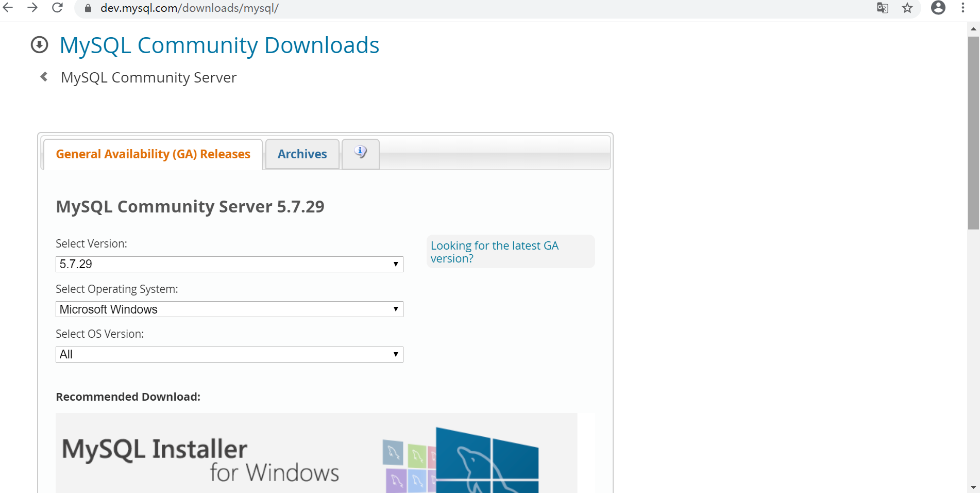Go forward using the browser forward arrow
980x493 pixels.
click(x=32, y=8)
